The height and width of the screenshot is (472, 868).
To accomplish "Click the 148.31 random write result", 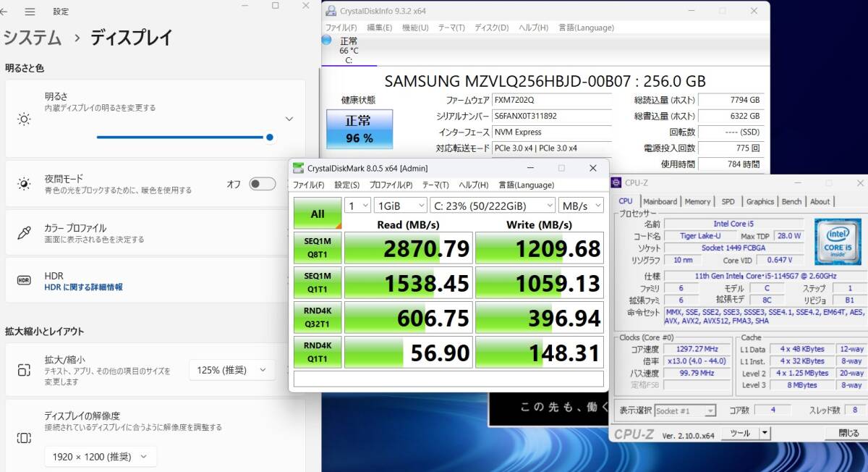I will (539, 352).
